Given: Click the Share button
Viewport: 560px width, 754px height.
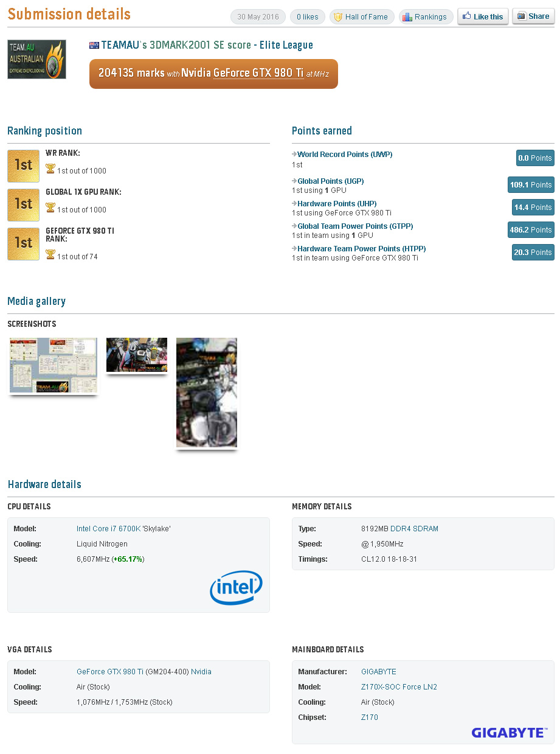Looking at the screenshot, I should click(533, 16).
